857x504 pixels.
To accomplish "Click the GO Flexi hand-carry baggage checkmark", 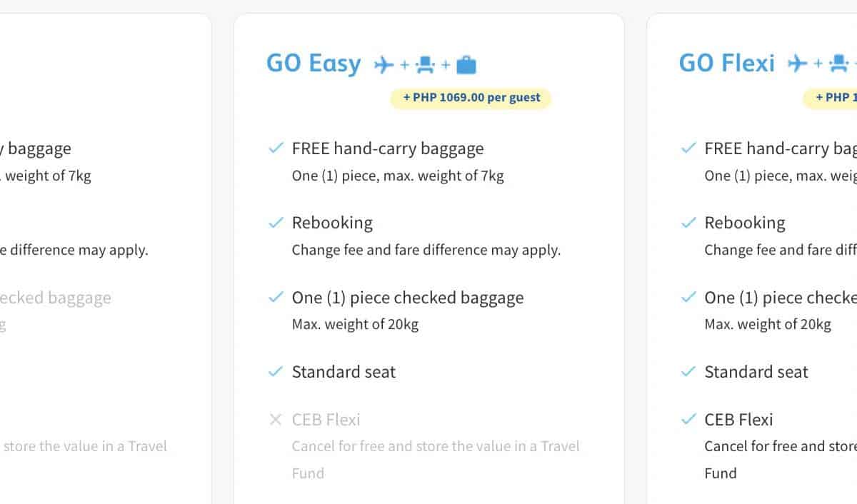I will coord(688,148).
